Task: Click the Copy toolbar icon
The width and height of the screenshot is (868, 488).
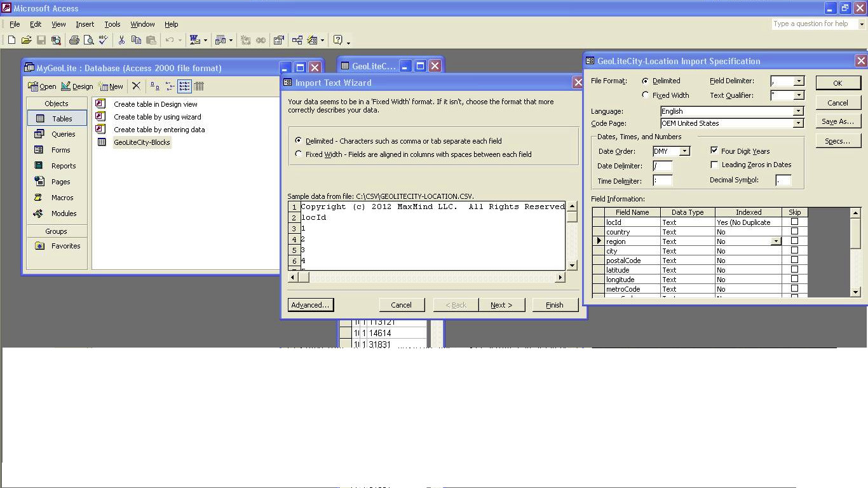Action: [x=136, y=40]
